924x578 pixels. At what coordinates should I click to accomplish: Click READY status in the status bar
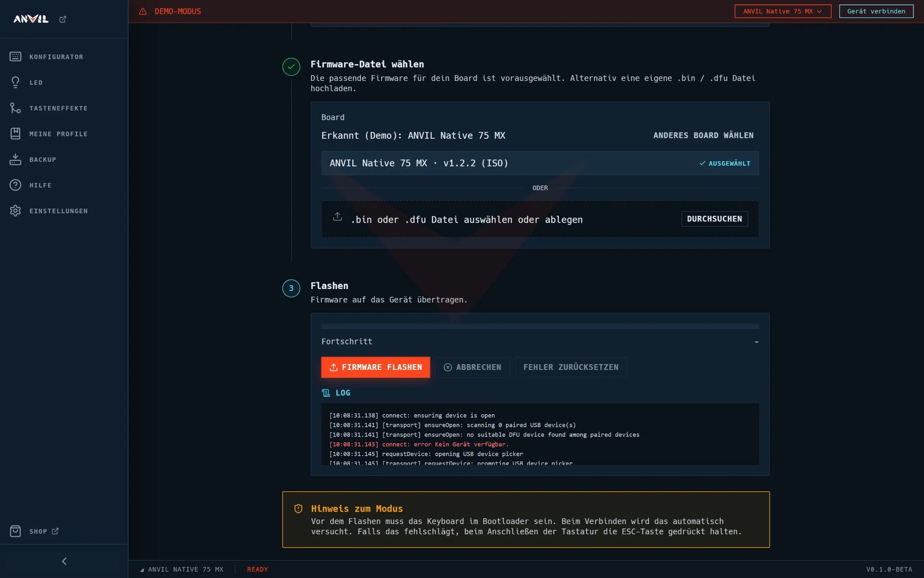pos(257,569)
